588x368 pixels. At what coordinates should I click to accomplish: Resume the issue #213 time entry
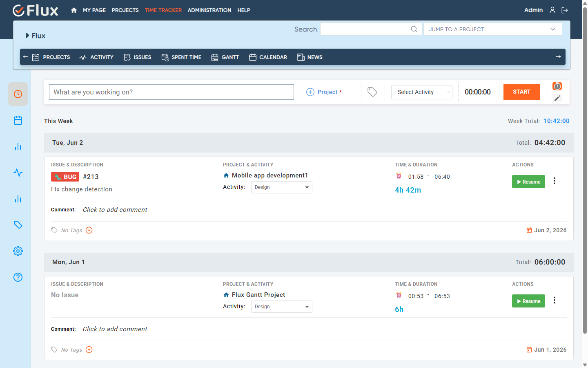(x=528, y=182)
